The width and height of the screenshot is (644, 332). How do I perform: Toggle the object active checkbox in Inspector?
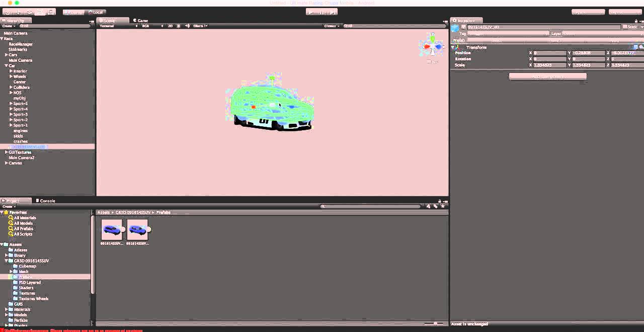coord(464,27)
